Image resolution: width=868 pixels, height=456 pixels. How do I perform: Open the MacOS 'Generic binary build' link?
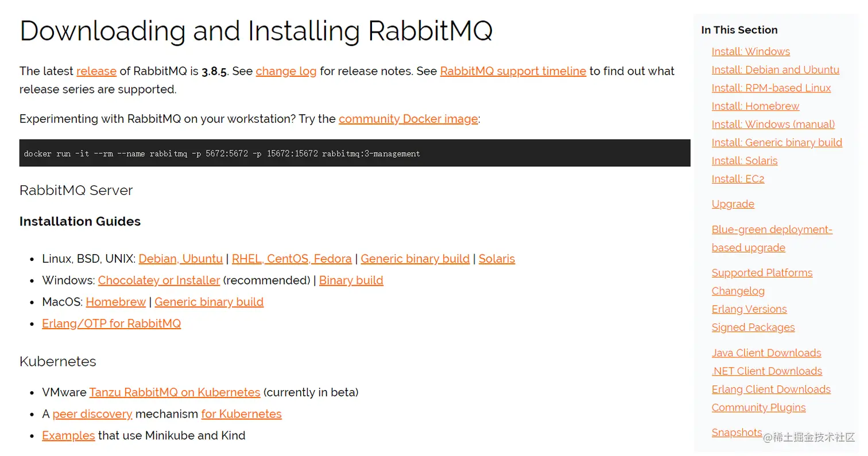tap(209, 302)
